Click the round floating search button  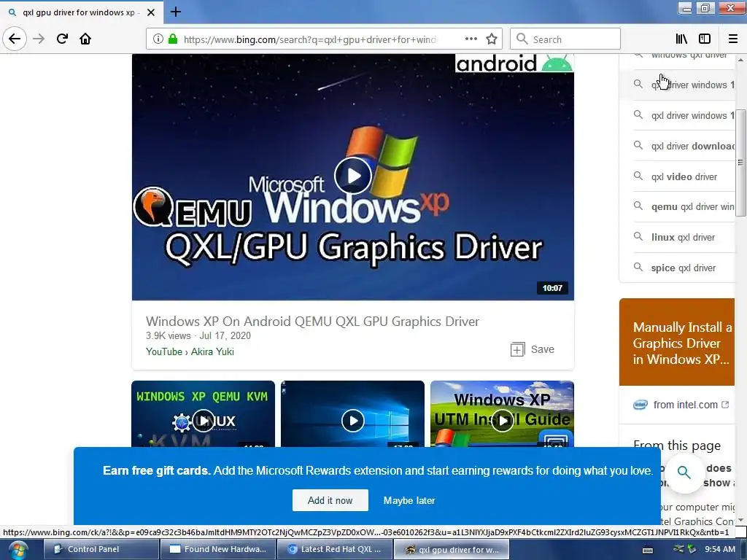point(684,472)
